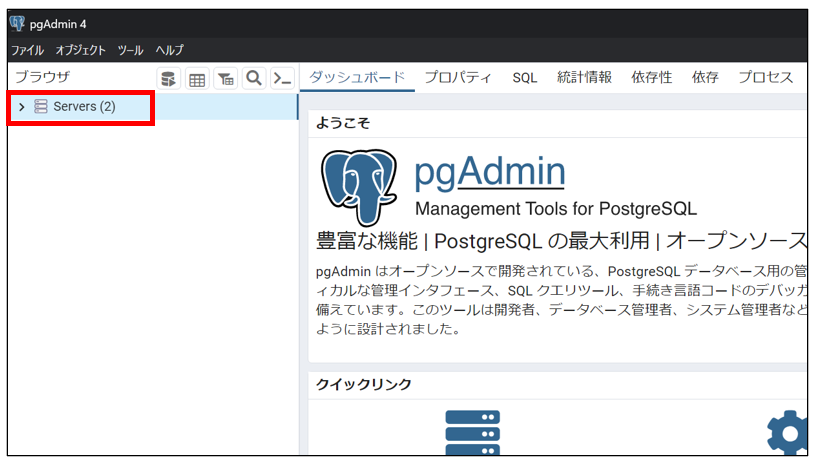Open the オブジェクト menu

point(81,50)
